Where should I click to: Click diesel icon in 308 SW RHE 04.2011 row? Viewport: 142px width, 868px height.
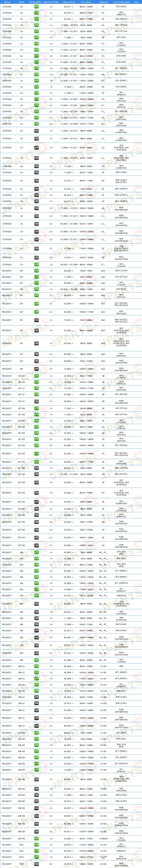[36, 832]
